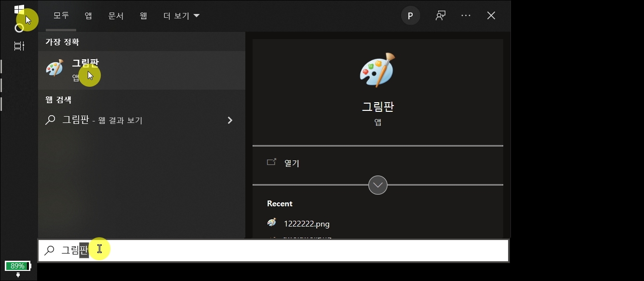Click the 웹 검색 heading
Screen dimensions: 644x281
tap(58, 100)
